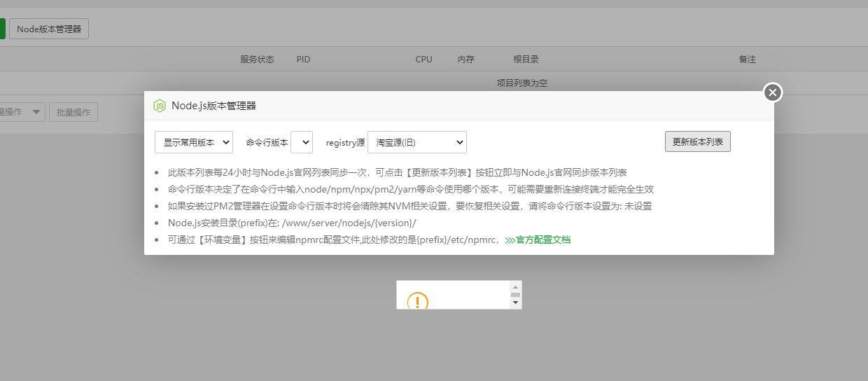Open the 官方配置文档 link
This screenshot has width=868, height=381.
[x=543, y=240]
